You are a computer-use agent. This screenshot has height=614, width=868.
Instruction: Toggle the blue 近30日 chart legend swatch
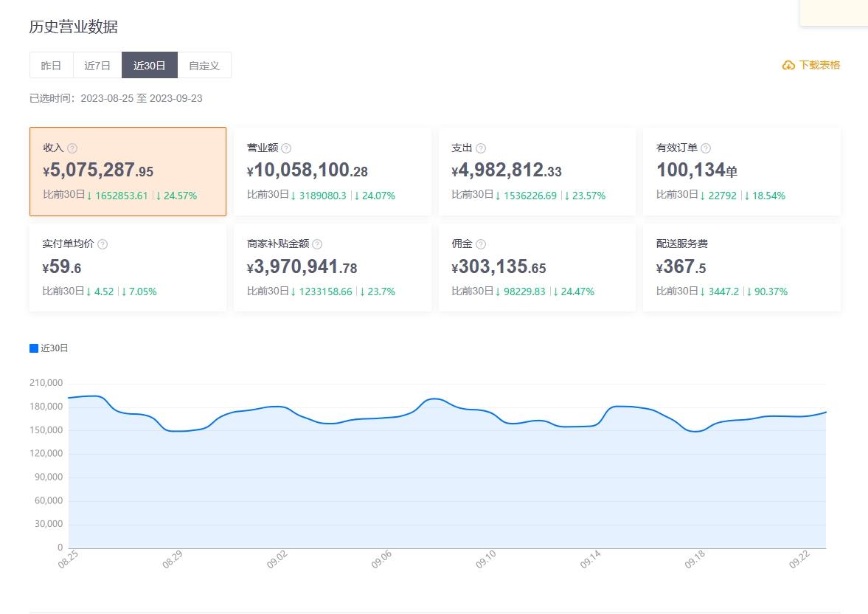34,348
